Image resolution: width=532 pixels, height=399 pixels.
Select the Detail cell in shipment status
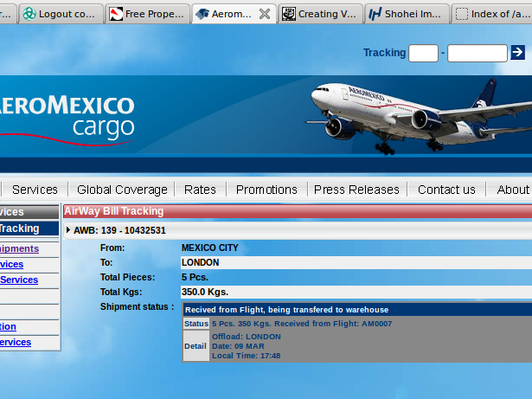(x=195, y=345)
